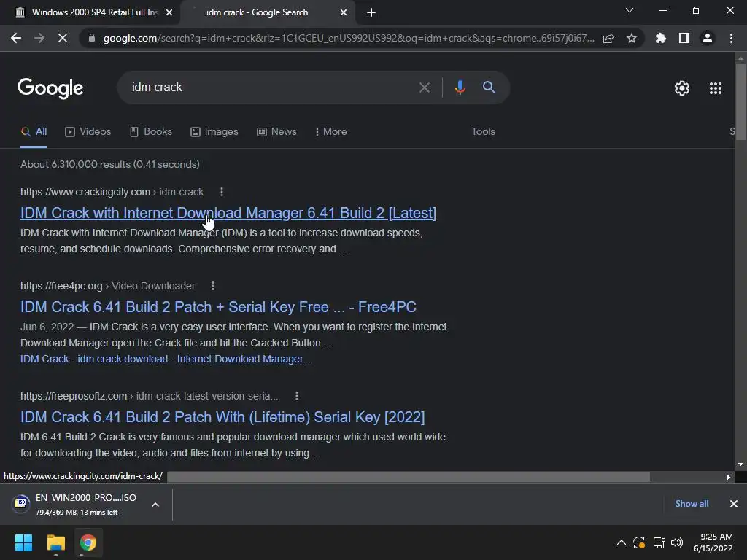Follow the 'idm crack download' sitelink
The height and width of the screenshot is (560, 747).
tap(123, 359)
